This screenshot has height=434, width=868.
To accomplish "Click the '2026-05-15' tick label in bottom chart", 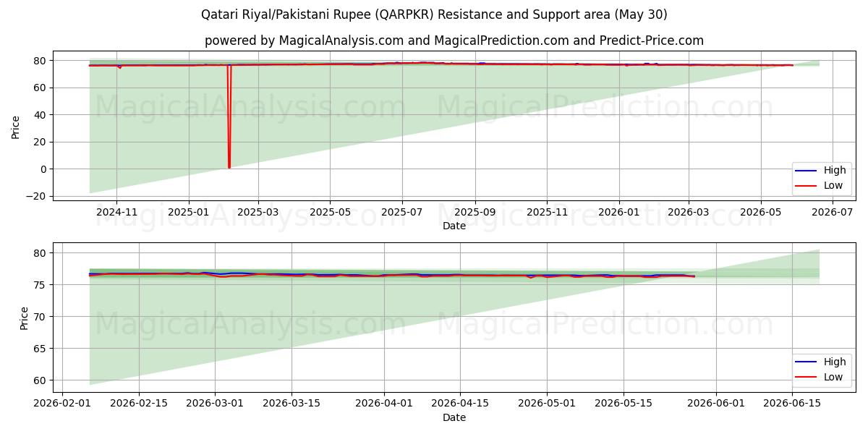I will pos(624,404).
